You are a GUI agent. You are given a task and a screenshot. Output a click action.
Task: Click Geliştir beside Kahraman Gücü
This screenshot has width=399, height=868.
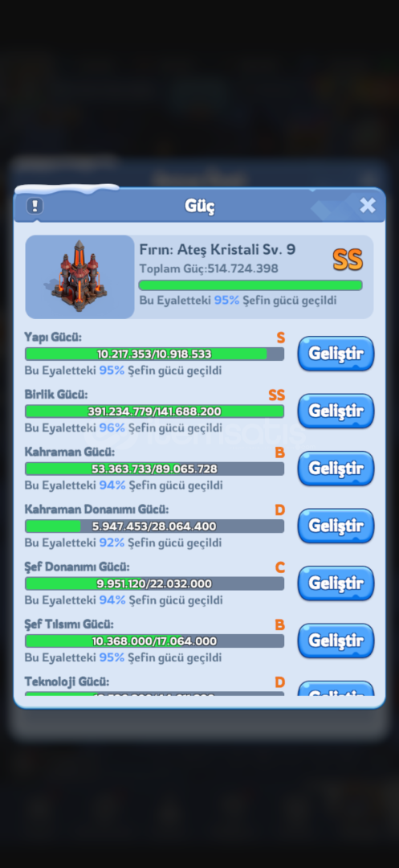(336, 469)
